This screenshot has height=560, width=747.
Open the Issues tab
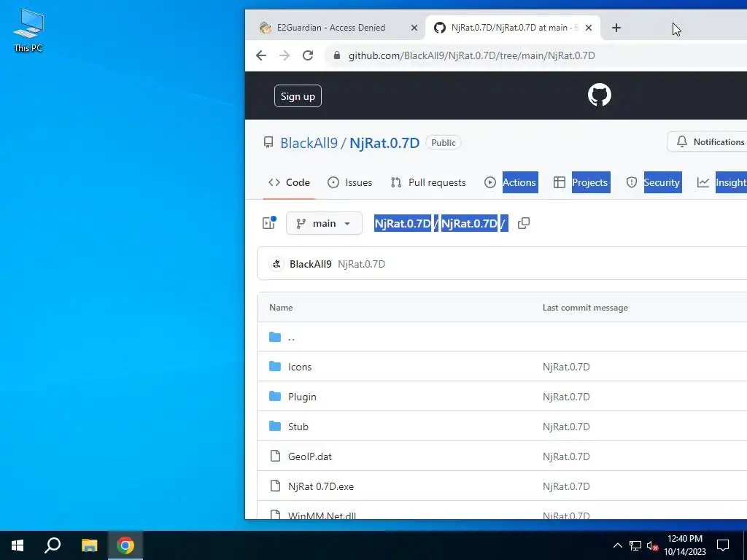point(349,182)
